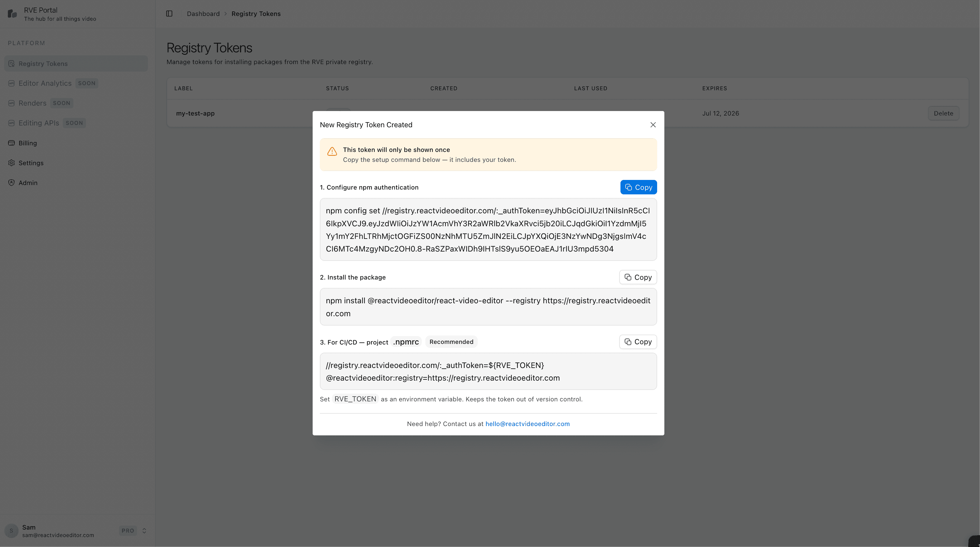Select the Registry Tokens sidebar icon
980x547 pixels.
point(11,63)
